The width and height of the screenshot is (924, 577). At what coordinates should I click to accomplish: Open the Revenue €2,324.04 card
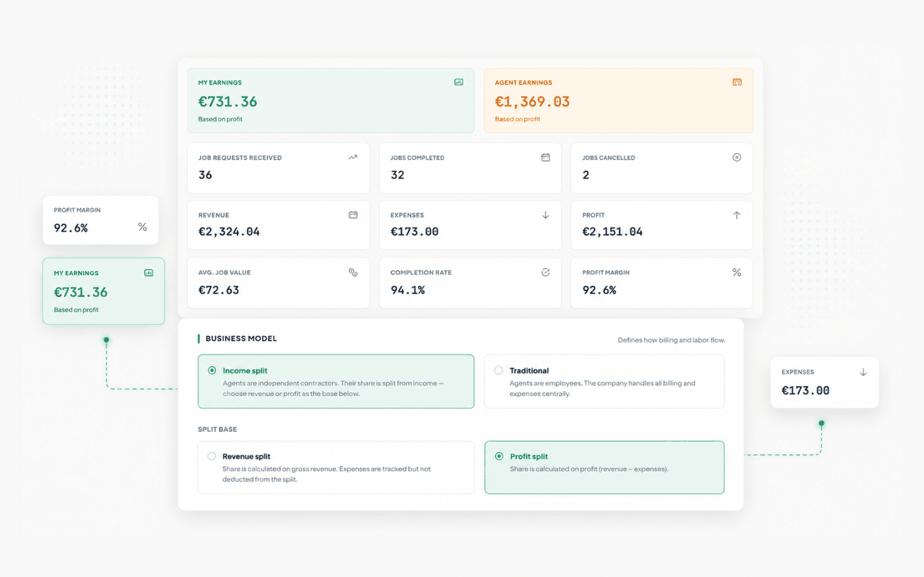click(x=279, y=225)
